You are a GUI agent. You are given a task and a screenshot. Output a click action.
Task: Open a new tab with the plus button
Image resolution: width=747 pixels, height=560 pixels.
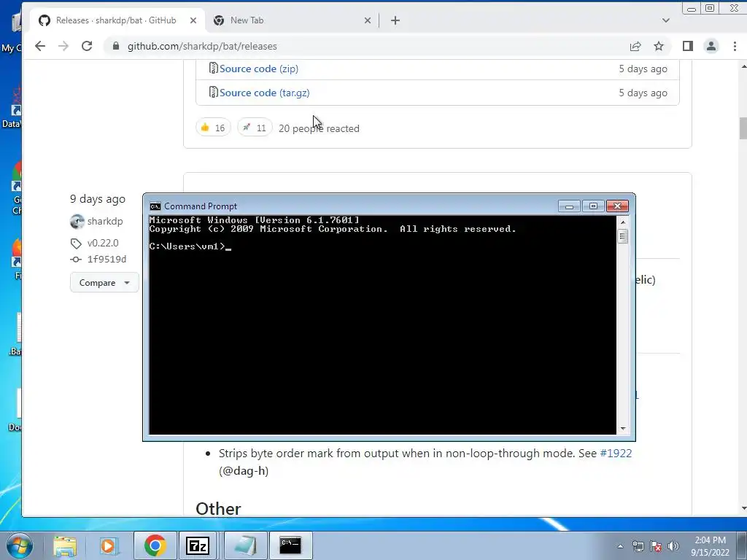click(x=395, y=20)
